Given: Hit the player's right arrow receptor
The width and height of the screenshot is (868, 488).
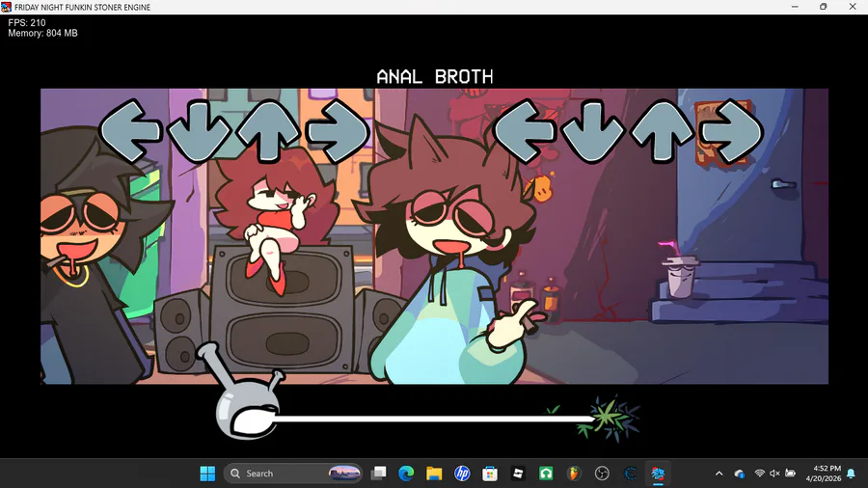Looking at the screenshot, I should coord(731,131).
